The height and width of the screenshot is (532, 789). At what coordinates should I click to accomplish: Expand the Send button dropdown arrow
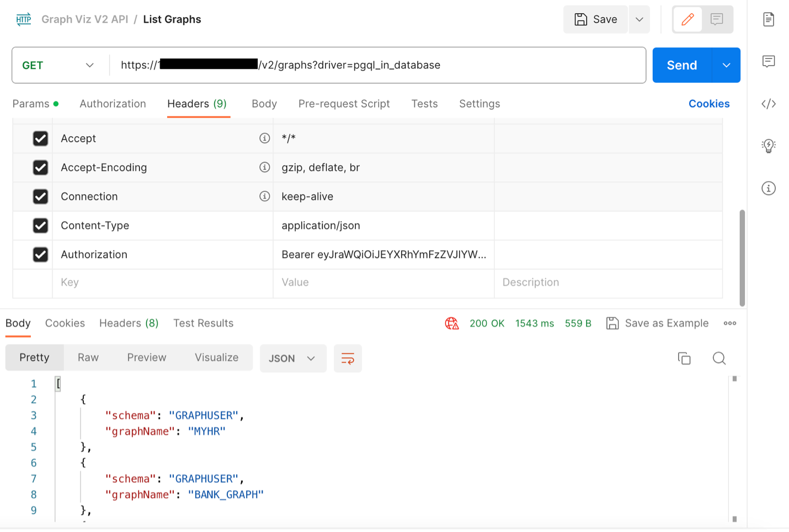coord(726,65)
